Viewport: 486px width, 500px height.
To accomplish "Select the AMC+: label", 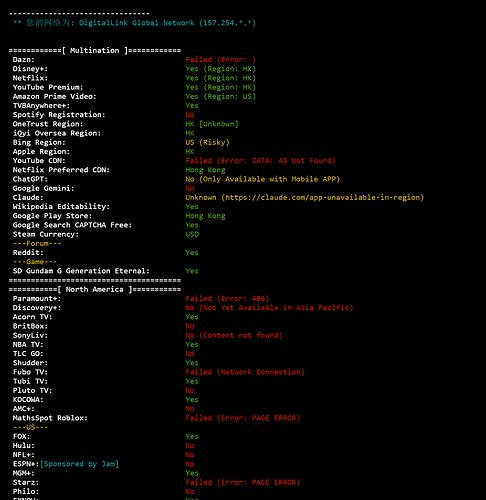I will tap(24, 409).
